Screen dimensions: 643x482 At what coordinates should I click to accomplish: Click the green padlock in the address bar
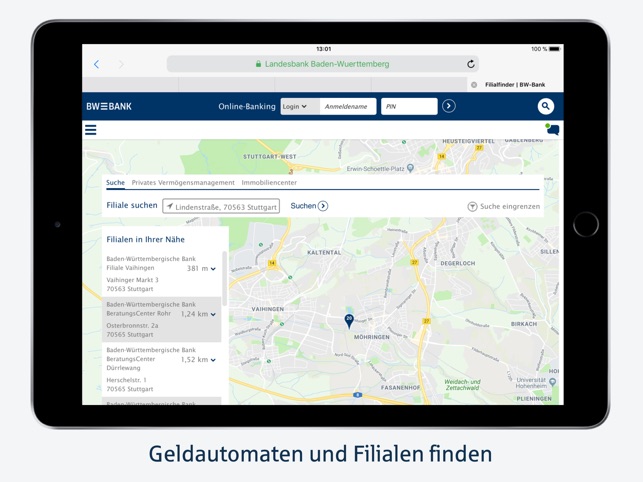258,64
